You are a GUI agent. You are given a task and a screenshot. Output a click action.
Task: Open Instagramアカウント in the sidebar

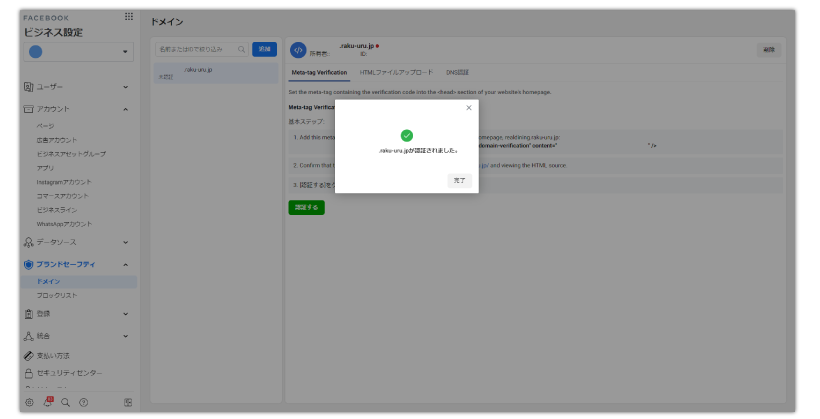click(x=64, y=182)
